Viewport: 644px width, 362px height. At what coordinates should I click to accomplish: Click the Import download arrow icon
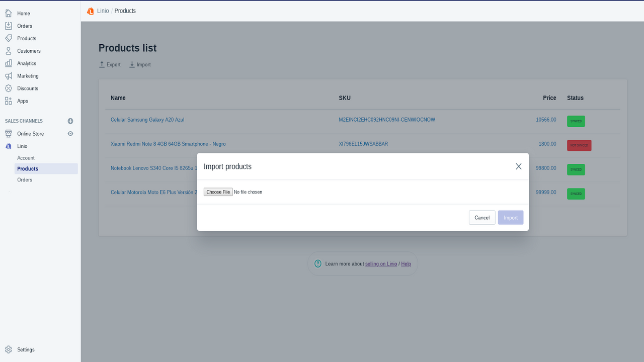click(132, 64)
